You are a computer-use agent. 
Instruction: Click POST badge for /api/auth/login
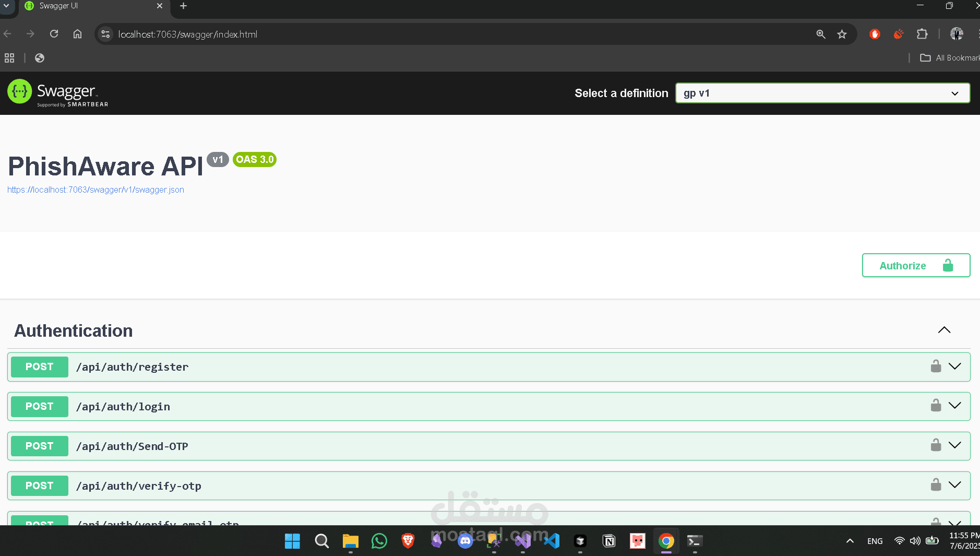click(x=40, y=406)
